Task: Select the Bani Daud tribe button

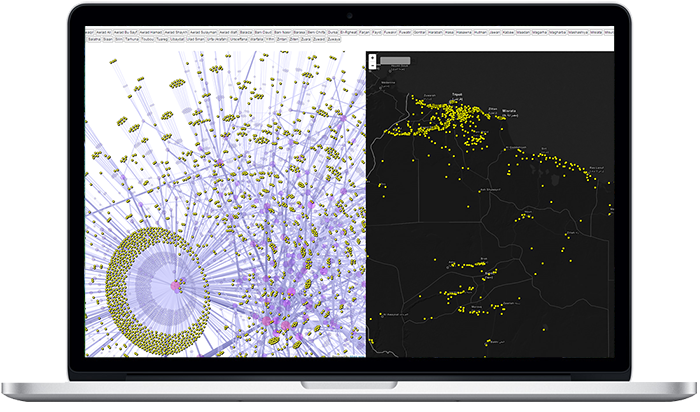Action: pos(263,33)
